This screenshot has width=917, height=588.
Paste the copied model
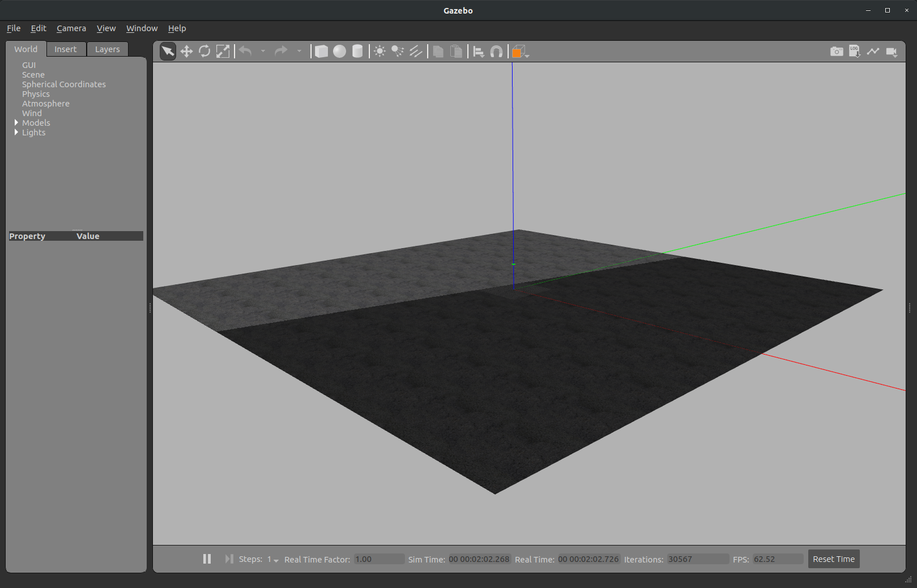coord(456,52)
